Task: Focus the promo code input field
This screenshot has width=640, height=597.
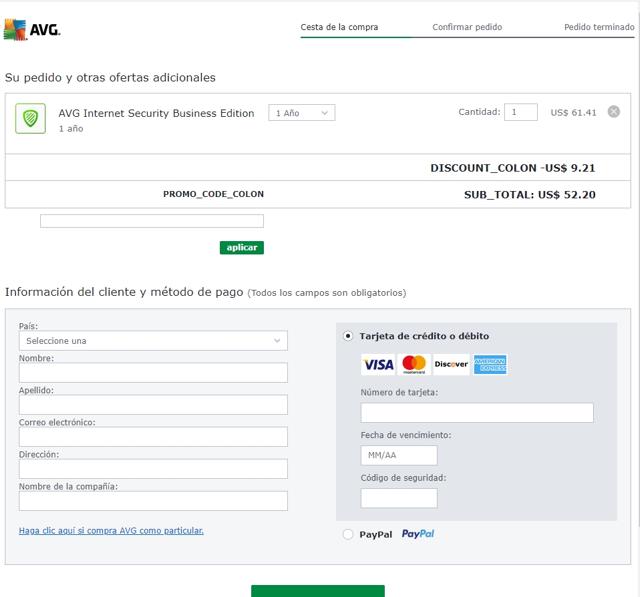Action: (152, 221)
